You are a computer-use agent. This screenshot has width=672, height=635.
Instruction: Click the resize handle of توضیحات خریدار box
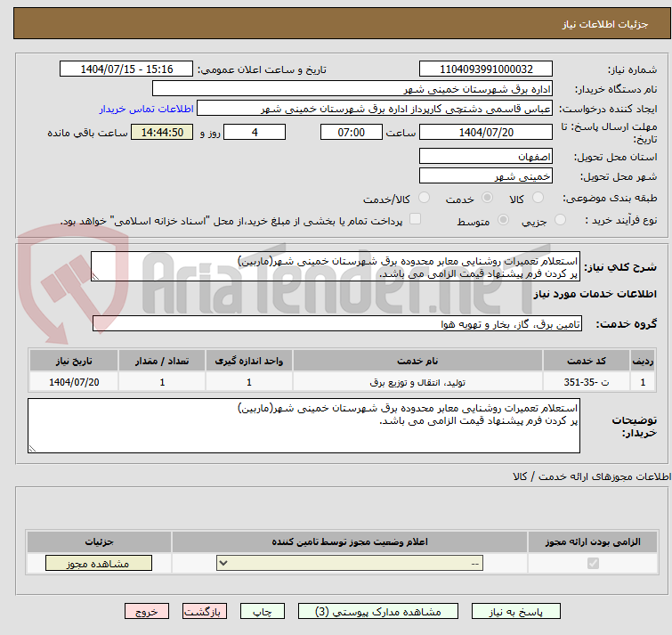(32, 449)
